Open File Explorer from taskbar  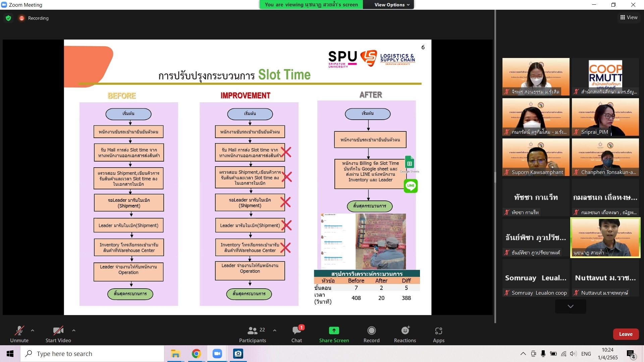point(175,354)
